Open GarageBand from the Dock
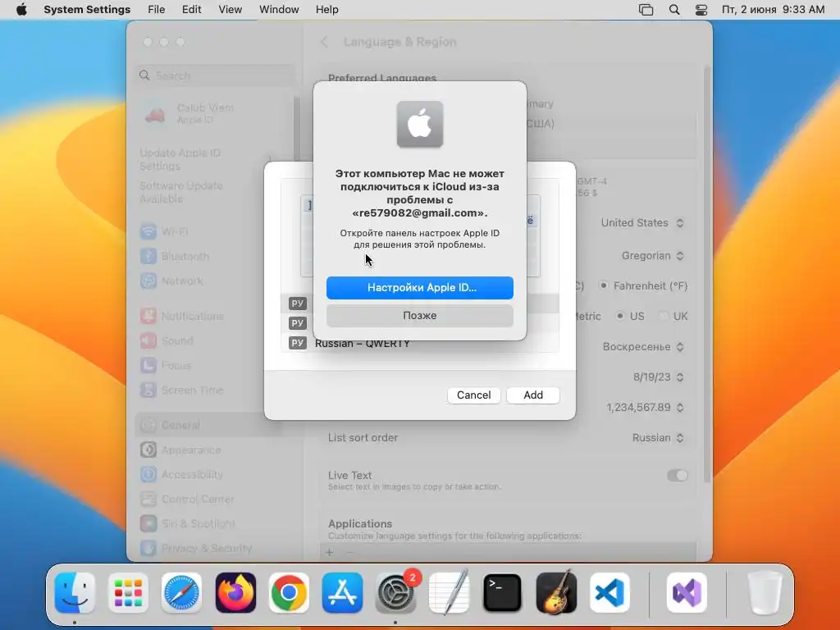840x630 pixels. pos(556,592)
